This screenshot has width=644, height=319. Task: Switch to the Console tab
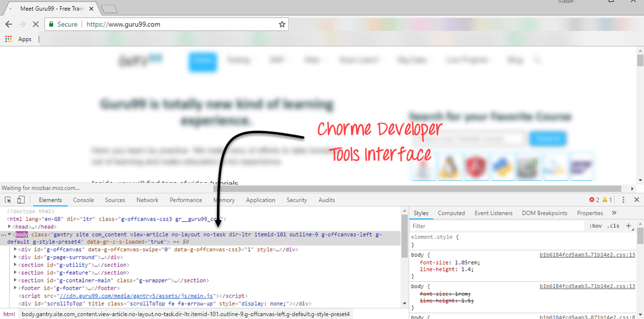click(83, 200)
